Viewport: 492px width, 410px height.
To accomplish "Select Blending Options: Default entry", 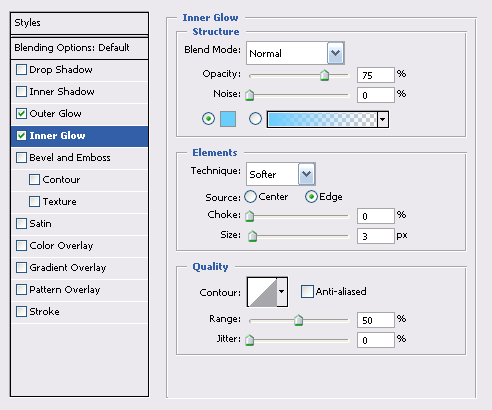I will pyautogui.click(x=79, y=48).
